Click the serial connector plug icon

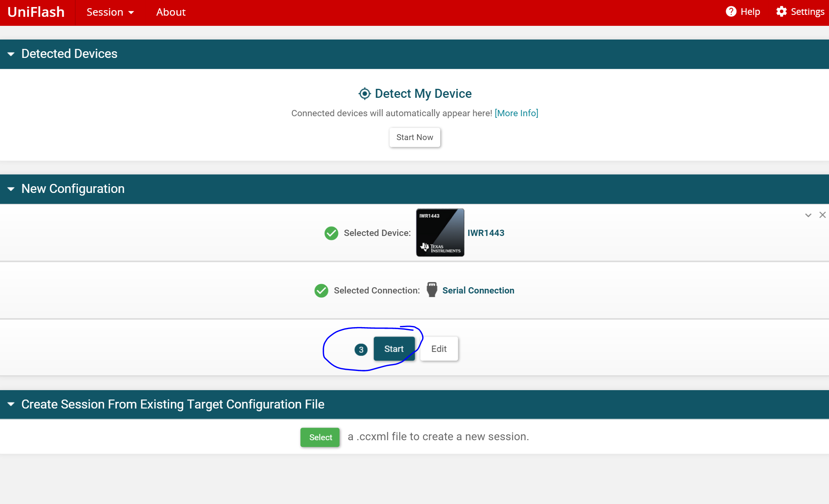(x=432, y=290)
